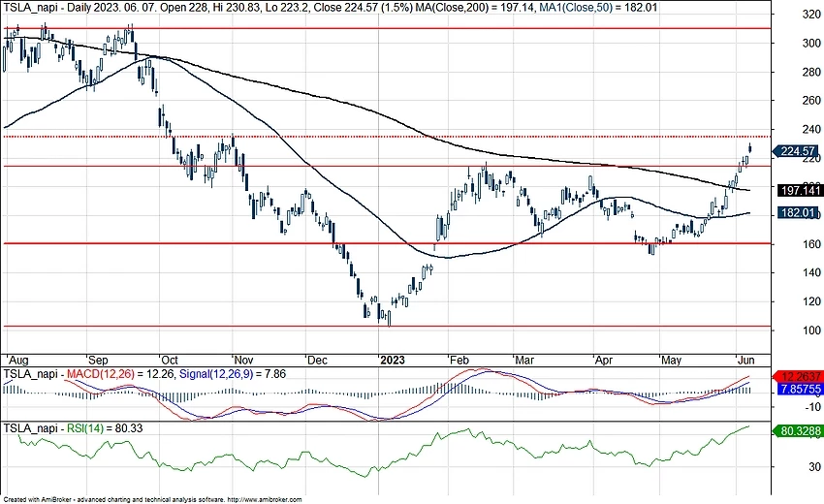This screenshot has width=824, height=504.
Task: Click the 120 price axis label
Action: [x=810, y=301]
